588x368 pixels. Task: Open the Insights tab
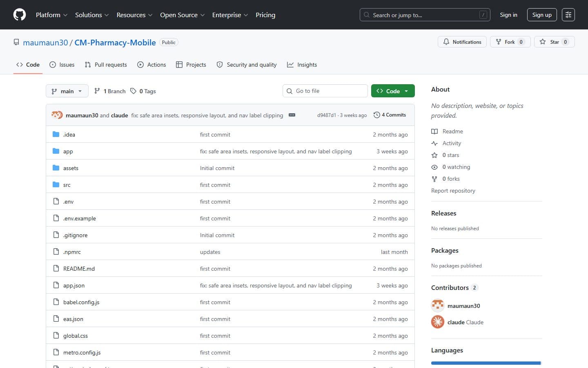302,65
